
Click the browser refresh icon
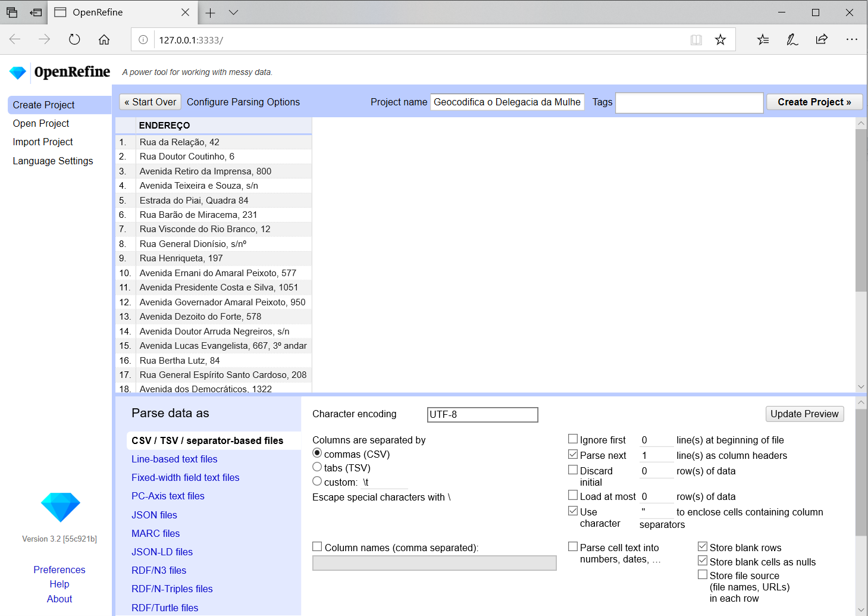pyautogui.click(x=74, y=40)
